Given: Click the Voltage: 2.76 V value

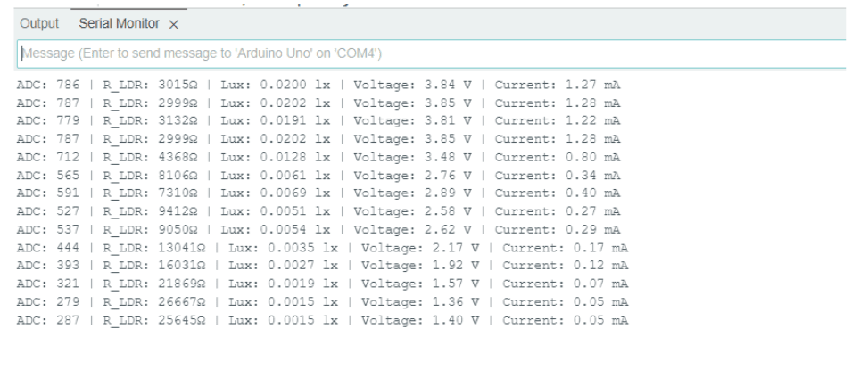Looking at the screenshot, I should point(412,175).
